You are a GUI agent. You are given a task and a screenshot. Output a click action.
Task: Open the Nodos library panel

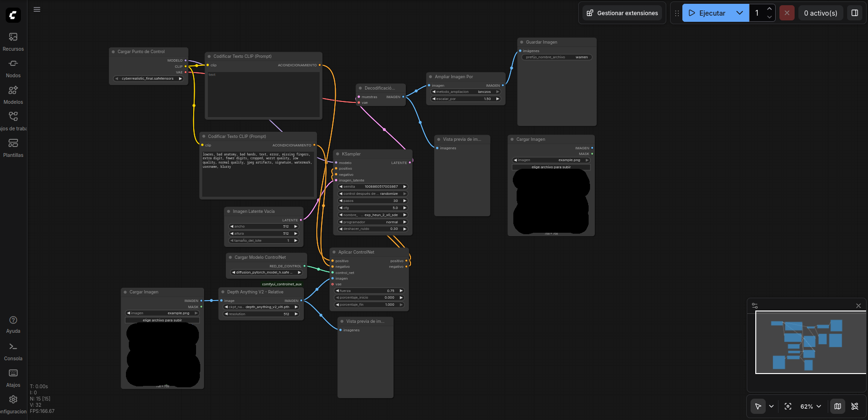(x=13, y=68)
